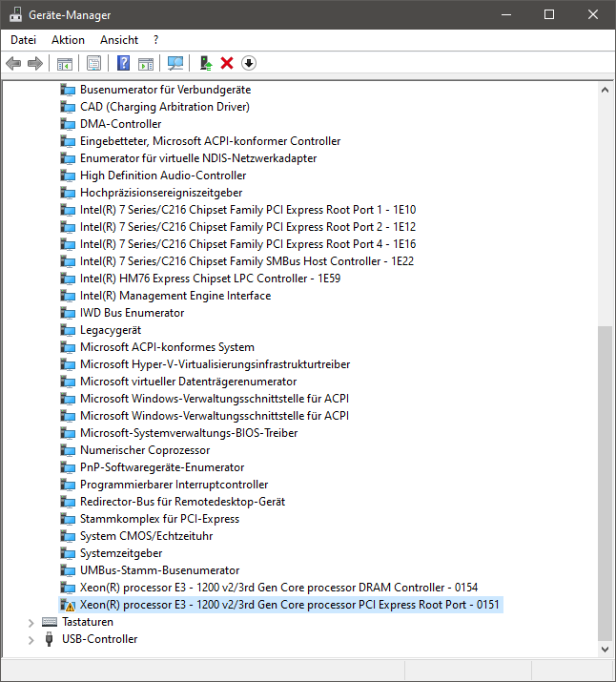The image size is (616, 682).
Task: Click the icon next to Hochpräzisionsereigniszeitgeber
Action: 68,193
